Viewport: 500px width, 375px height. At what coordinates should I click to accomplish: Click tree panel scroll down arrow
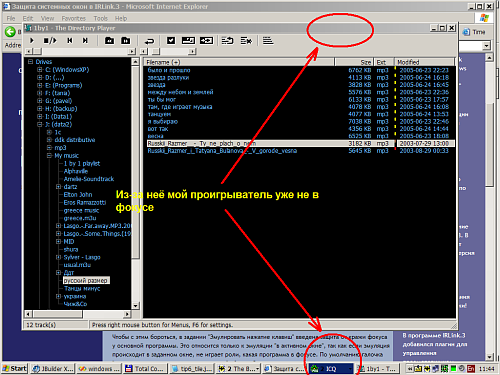tap(135, 306)
